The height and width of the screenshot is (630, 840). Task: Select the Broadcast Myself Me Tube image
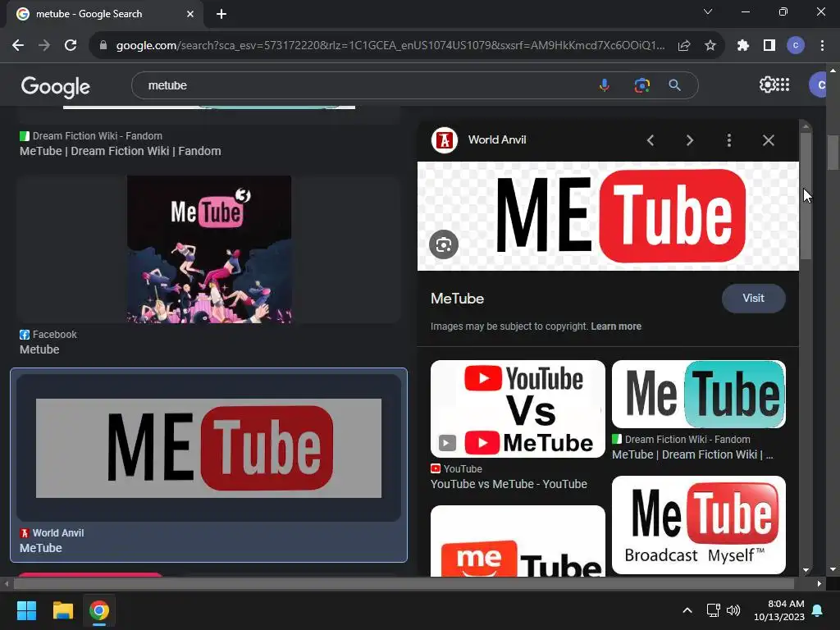(x=699, y=525)
